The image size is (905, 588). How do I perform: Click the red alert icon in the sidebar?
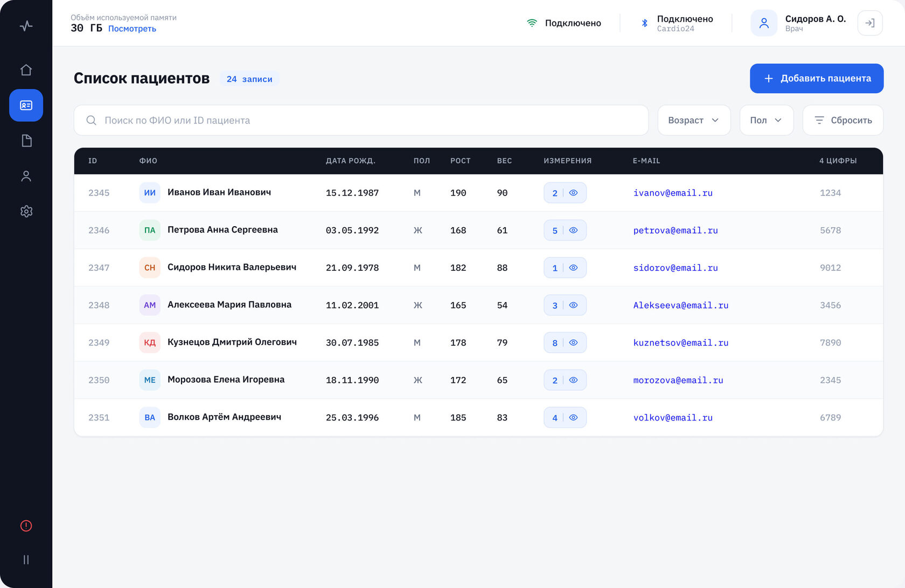pyautogui.click(x=26, y=526)
